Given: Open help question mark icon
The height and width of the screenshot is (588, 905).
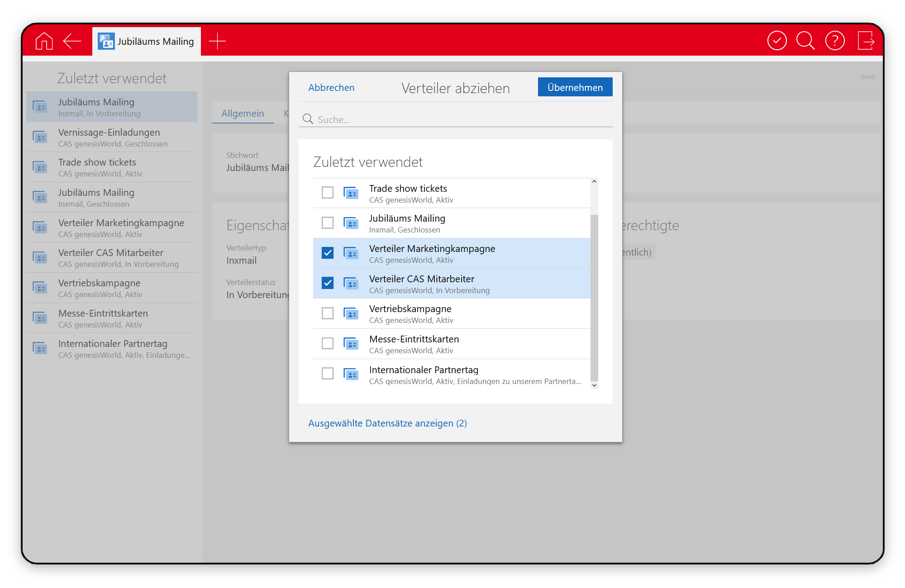Looking at the screenshot, I should pyautogui.click(x=835, y=41).
